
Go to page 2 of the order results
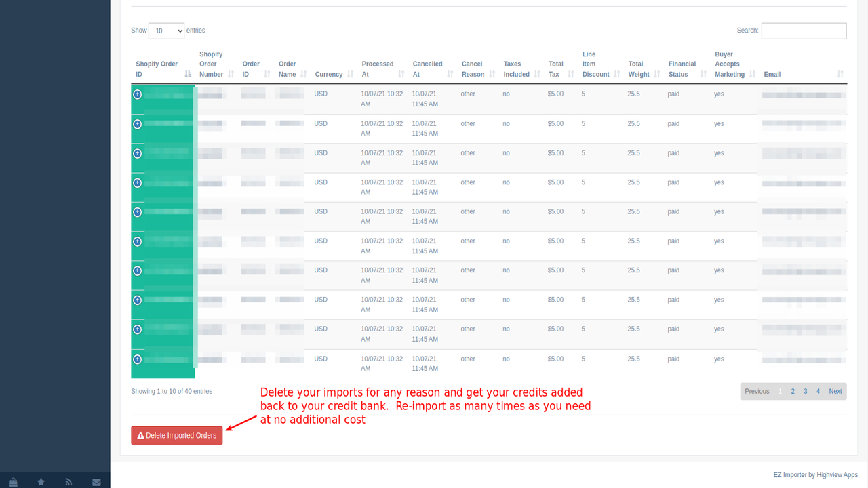pyautogui.click(x=792, y=391)
